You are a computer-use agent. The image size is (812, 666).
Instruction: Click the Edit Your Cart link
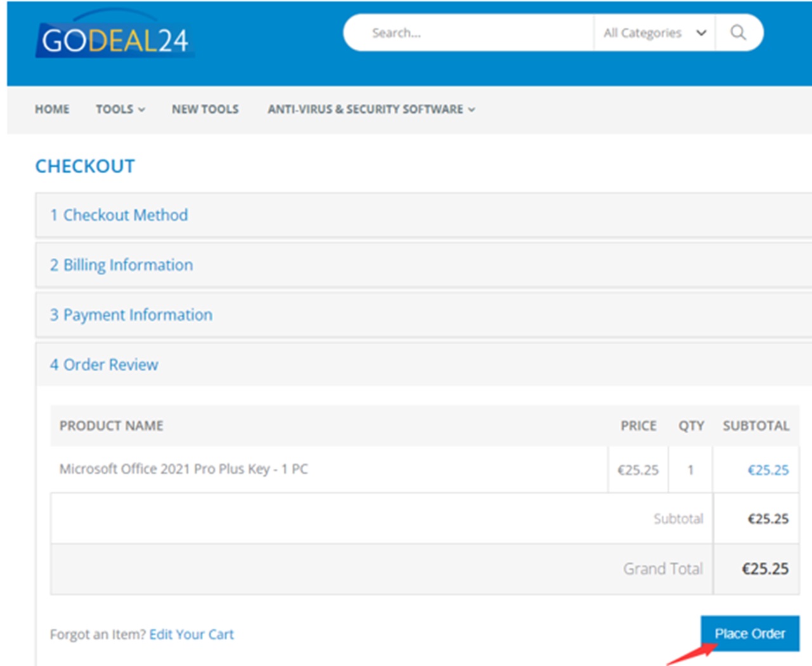point(192,634)
